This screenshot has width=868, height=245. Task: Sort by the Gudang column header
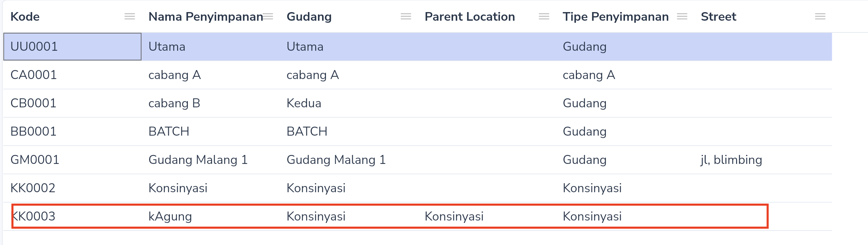click(x=309, y=17)
